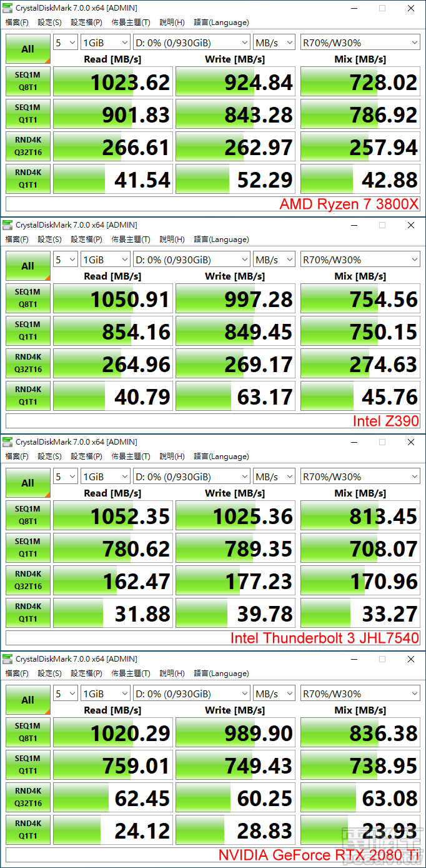Click the Intel Z390 comment field
Viewport: 426px width, 868px height.
tap(213, 421)
